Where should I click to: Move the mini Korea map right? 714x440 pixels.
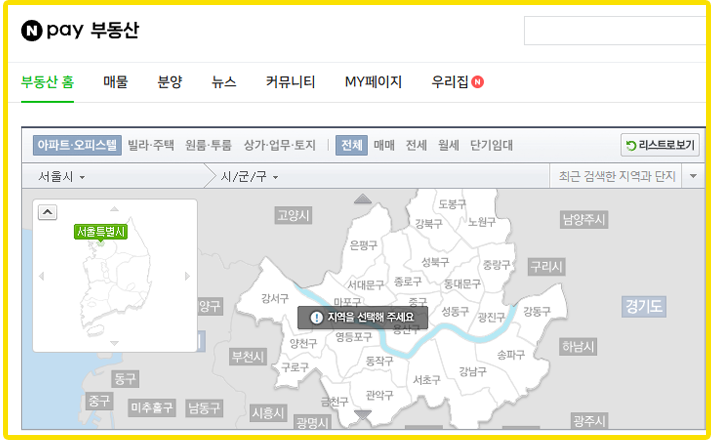(187, 276)
